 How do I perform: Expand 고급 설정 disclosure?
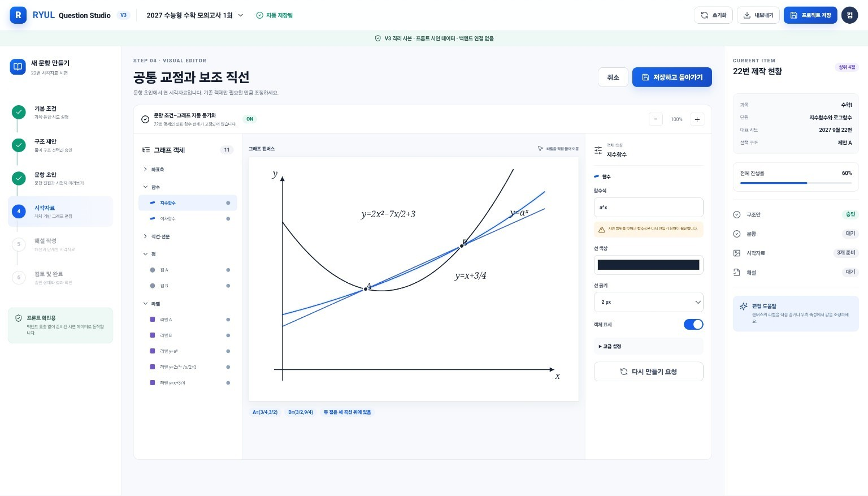tap(648, 346)
